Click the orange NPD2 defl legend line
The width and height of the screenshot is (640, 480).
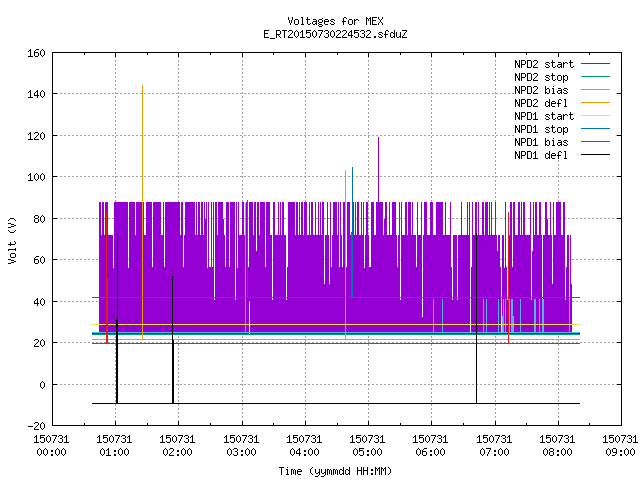pos(596,102)
